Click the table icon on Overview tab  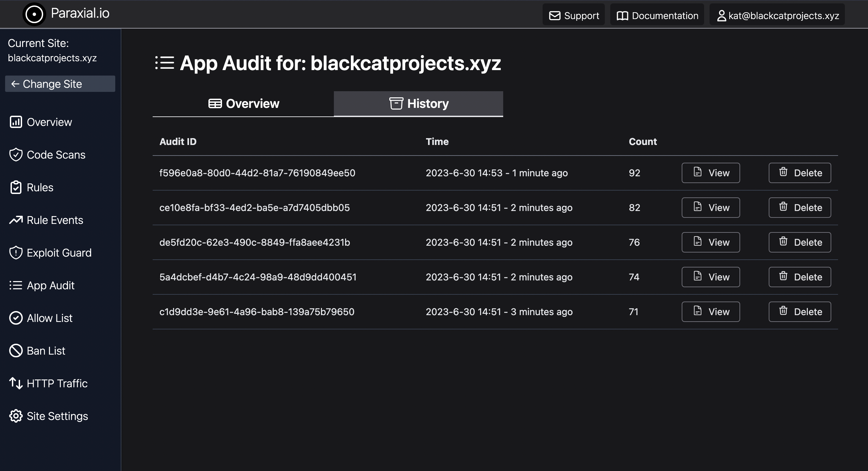tap(215, 103)
